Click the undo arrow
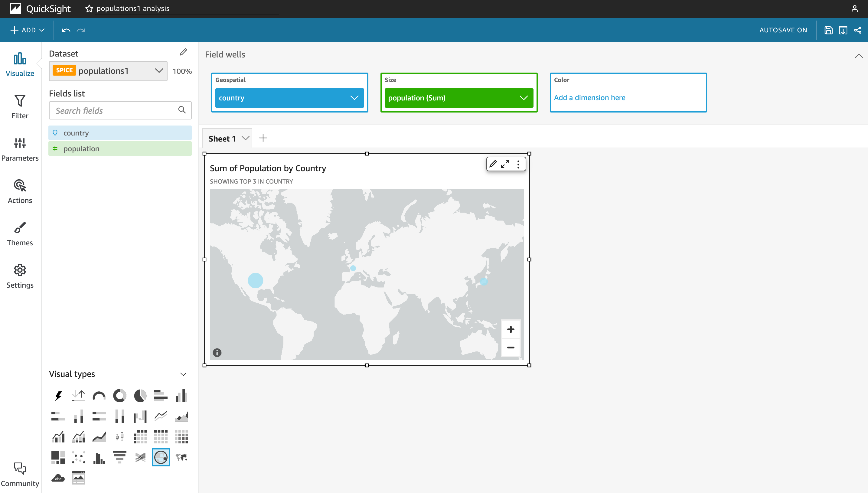Viewport: 868px width, 493px height. pyautogui.click(x=66, y=30)
